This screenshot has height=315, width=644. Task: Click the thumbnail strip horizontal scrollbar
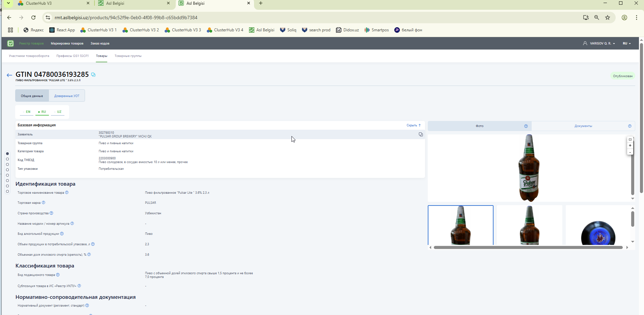click(528, 247)
